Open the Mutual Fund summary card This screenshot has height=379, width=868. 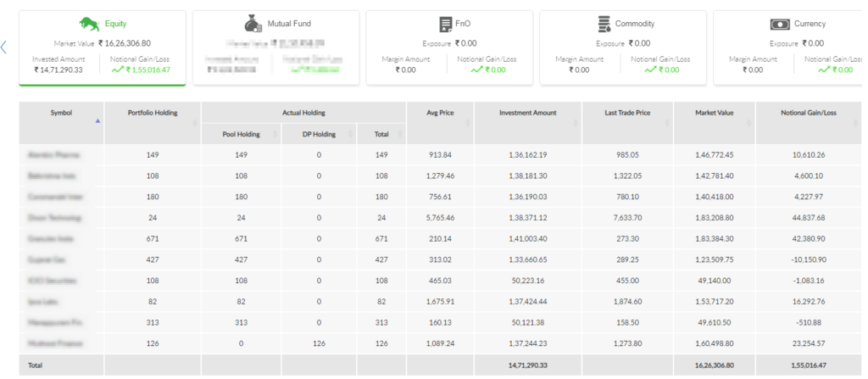pyautogui.click(x=275, y=47)
